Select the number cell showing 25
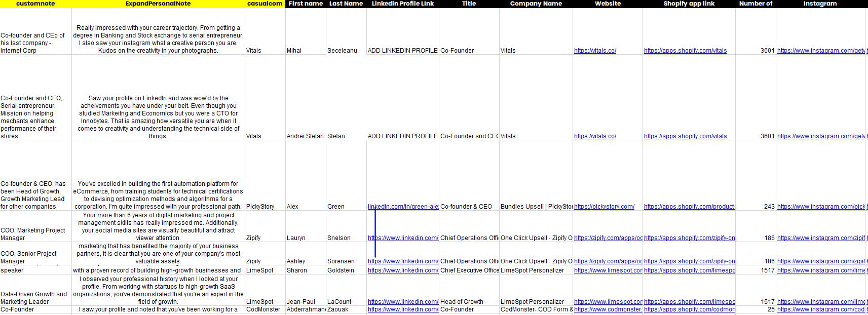This screenshot has height=315, width=868. 756,309
